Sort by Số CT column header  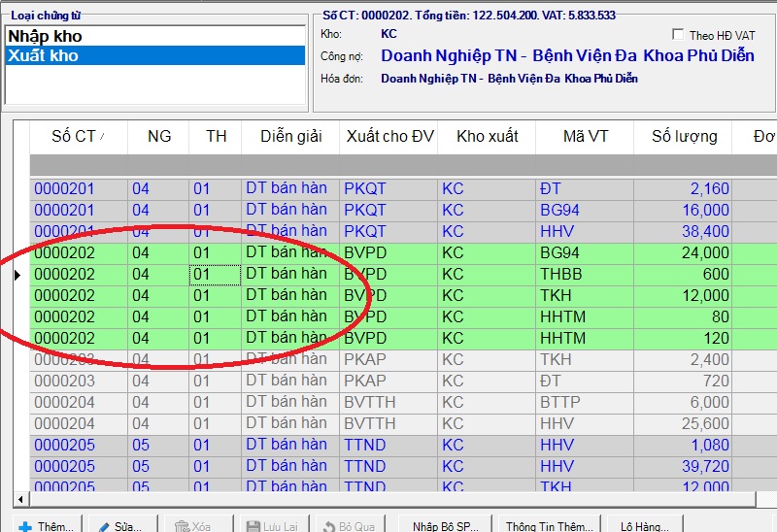(x=79, y=136)
